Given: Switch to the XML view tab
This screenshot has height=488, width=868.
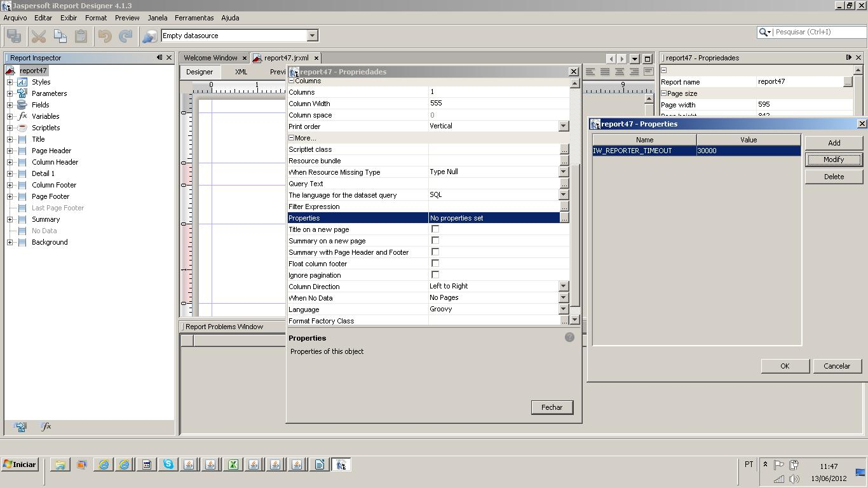Looking at the screenshot, I should coord(241,72).
